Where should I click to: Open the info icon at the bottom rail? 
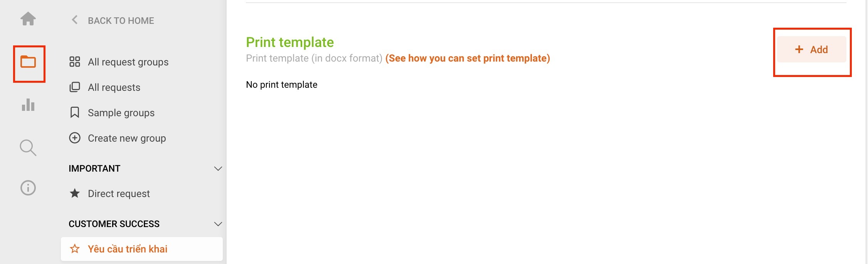(28, 187)
